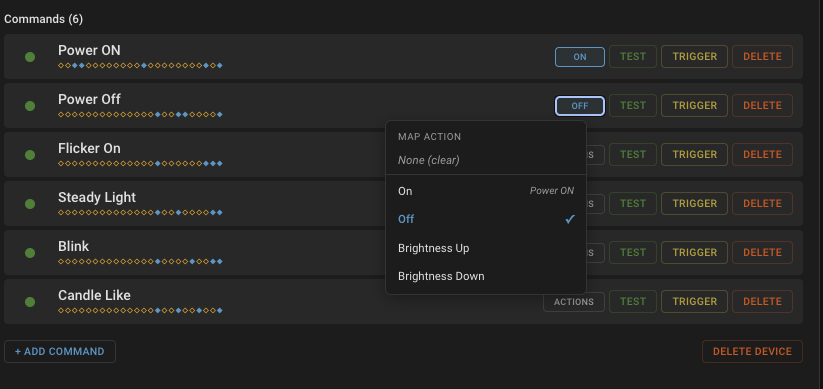Click + ADD COMMAND button

point(60,352)
